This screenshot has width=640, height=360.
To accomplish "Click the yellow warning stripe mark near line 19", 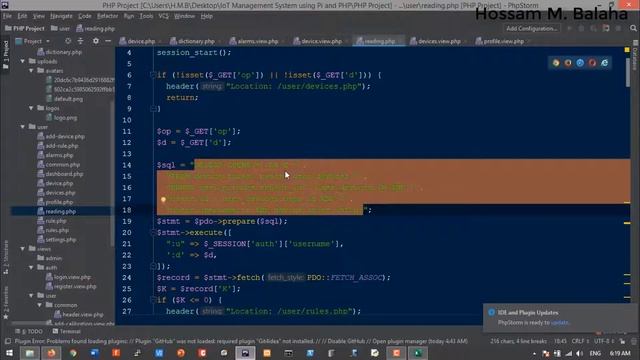I will pyautogui.click(x=627, y=223).
